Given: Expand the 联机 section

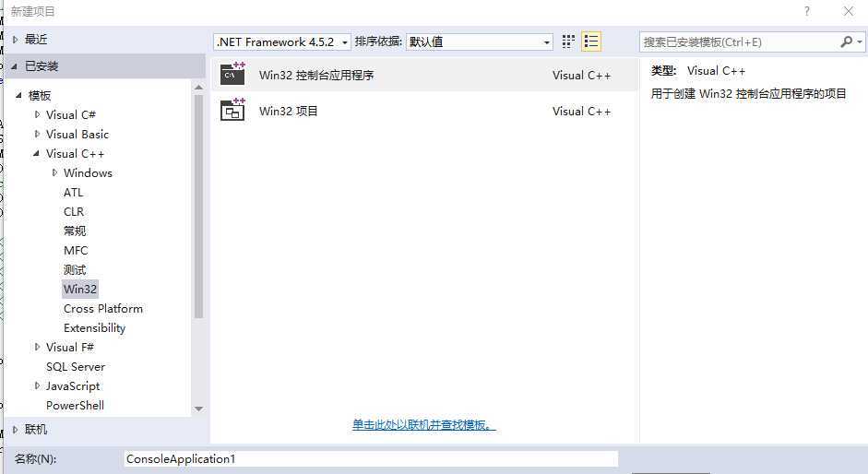Looking at the screenshot, I should (x=15, y=429).
